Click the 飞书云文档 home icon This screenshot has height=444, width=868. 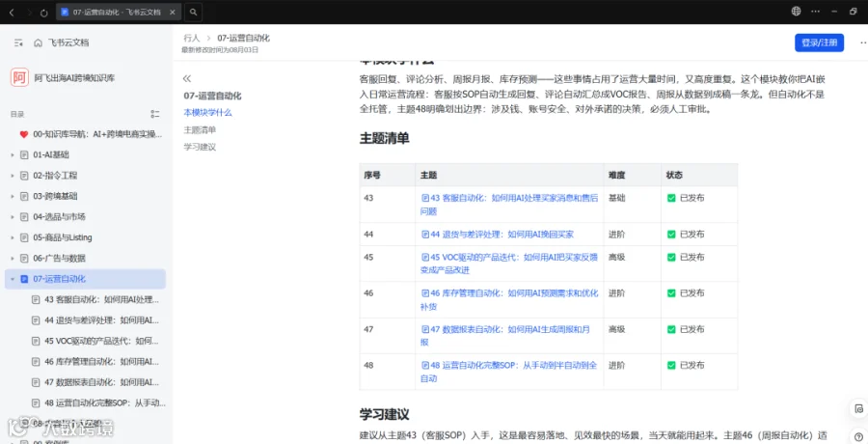39,42
